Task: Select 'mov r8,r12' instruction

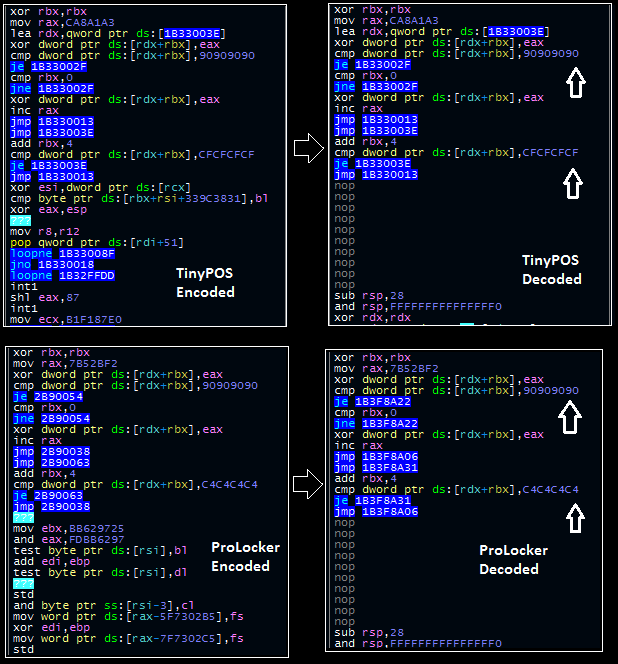Action: tap(45, 232)
